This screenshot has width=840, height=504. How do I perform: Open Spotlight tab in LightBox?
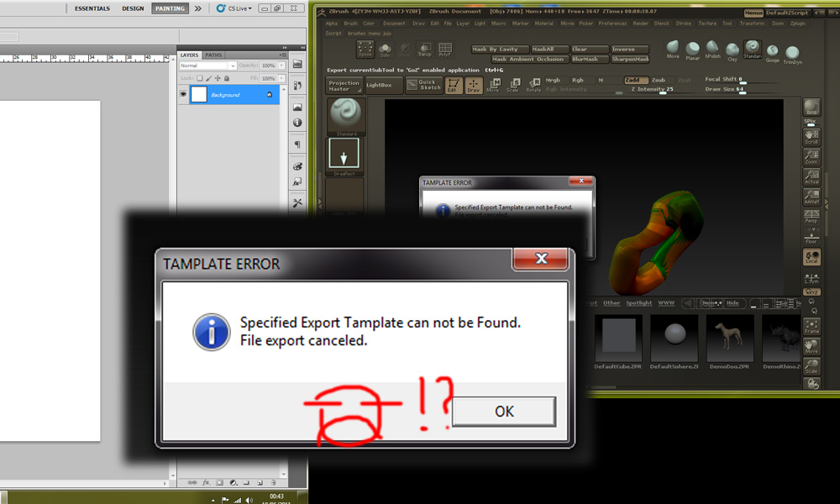point(638,303)
